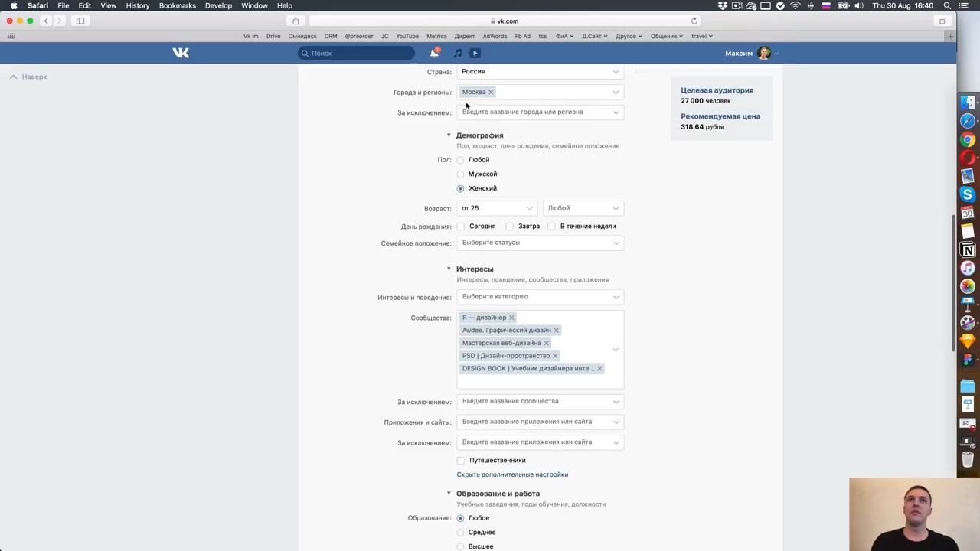Reload the vk.com page
Viewport: 980px width, 551px height.
(694, 21)
